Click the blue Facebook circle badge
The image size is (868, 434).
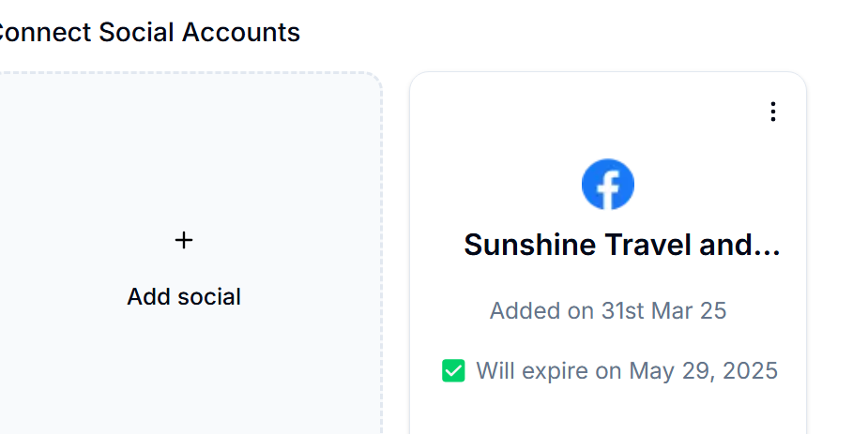(608, 184)
